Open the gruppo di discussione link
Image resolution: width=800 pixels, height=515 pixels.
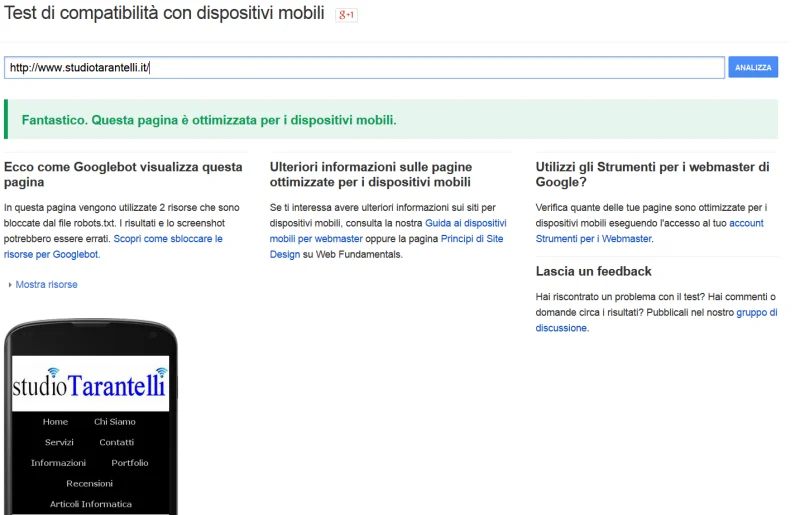pos(656,320)
